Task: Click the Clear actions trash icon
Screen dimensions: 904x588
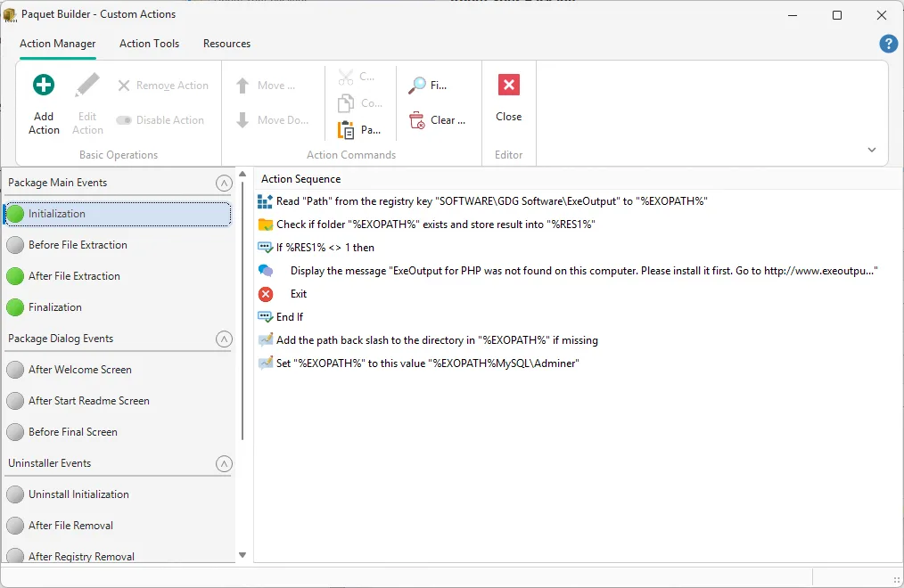Action: [417, 120]
